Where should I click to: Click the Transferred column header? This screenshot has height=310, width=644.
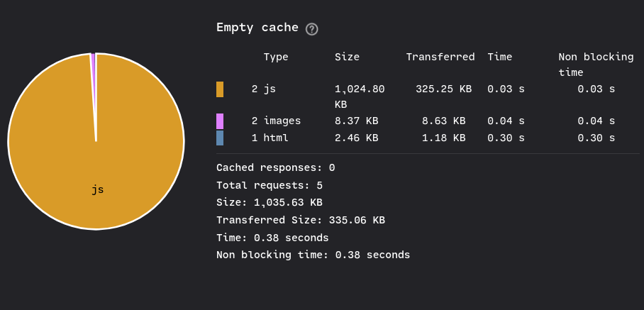(440, 57)
